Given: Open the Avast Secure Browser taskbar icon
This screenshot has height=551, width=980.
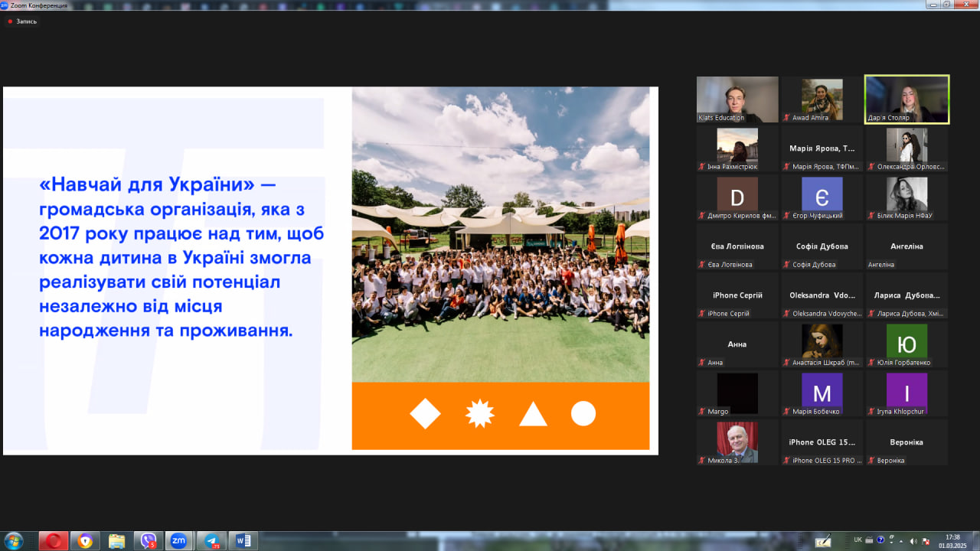Looking at the screenshot, I should (x=85, y=541).
